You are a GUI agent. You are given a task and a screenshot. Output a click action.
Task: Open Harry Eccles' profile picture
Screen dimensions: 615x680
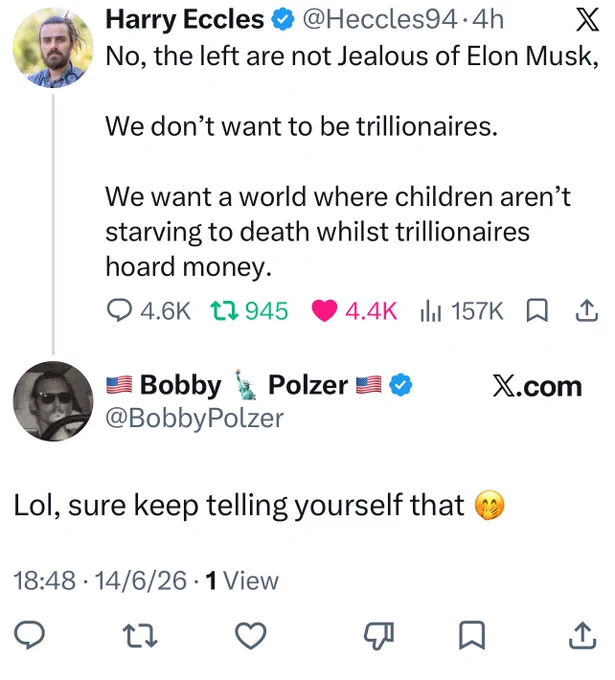click(53, 48)
